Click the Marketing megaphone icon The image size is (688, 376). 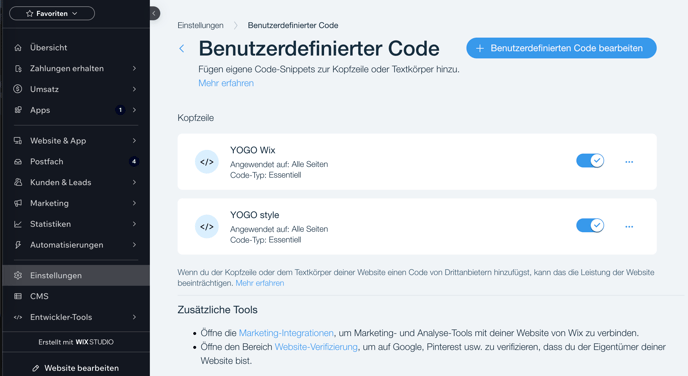(x=18, y=203)
